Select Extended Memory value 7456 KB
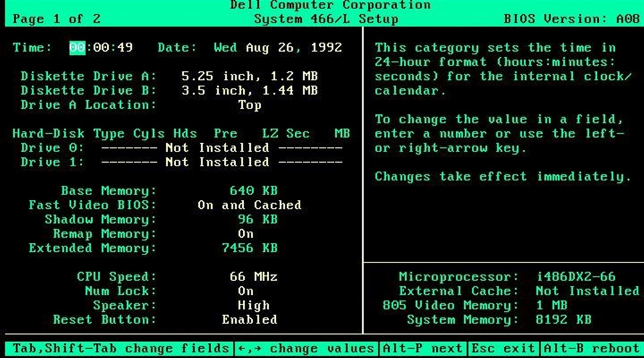The height and width of the screenshot is (358, 644). pyautogui.click(x=250, y=248)
